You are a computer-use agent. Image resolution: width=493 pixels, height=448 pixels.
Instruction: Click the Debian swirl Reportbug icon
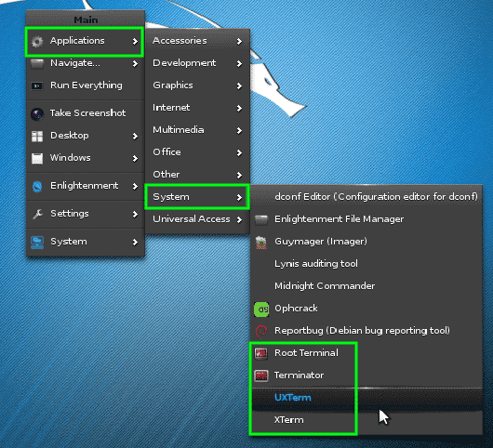coord(261,331)
